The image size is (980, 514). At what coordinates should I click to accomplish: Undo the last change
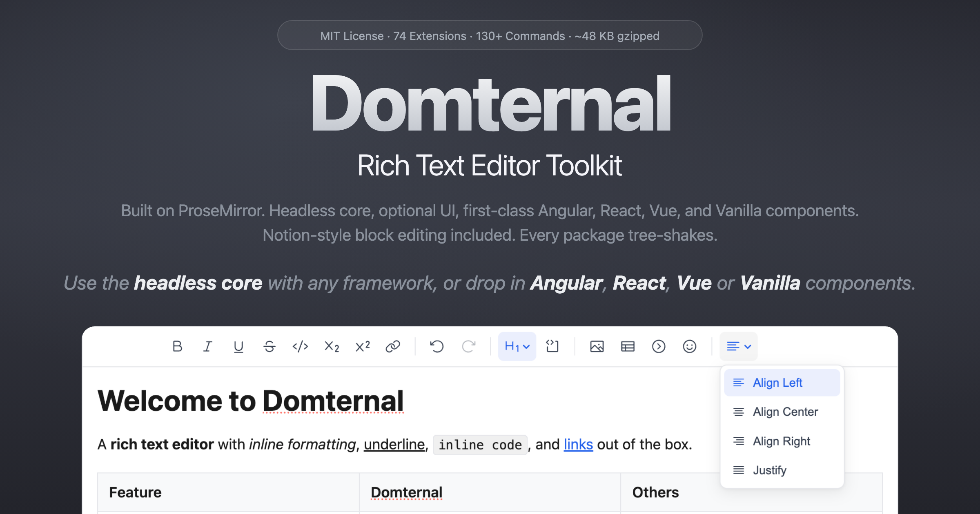click(x=437, y=346)
